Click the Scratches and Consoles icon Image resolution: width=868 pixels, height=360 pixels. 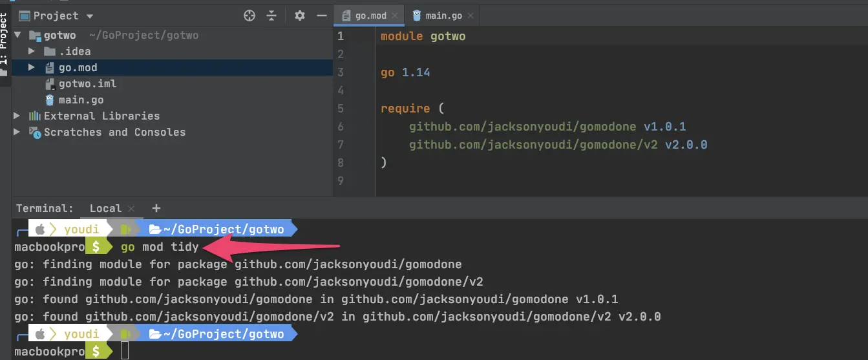pos(35,132)
